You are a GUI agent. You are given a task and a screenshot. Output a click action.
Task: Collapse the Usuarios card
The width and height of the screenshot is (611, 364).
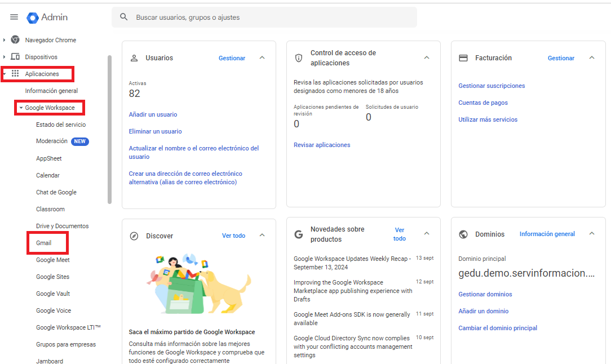(262, 57)
